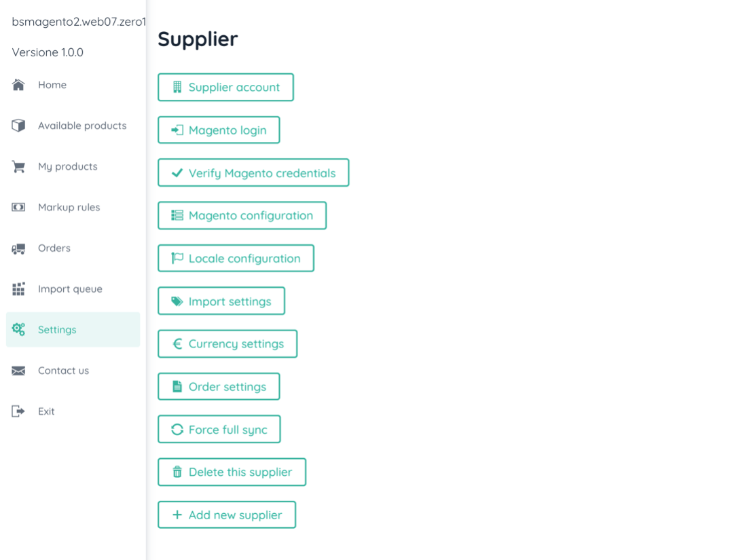The height and width of the screenshot is (560, 747).
Task: Open Currency settings
Action: tap(227, 344)
